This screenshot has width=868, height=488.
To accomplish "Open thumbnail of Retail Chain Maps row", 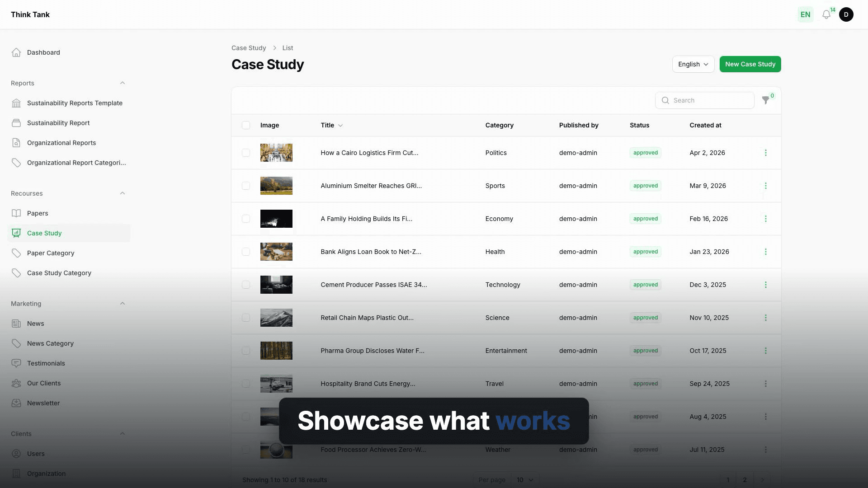I will pos(276,318).
